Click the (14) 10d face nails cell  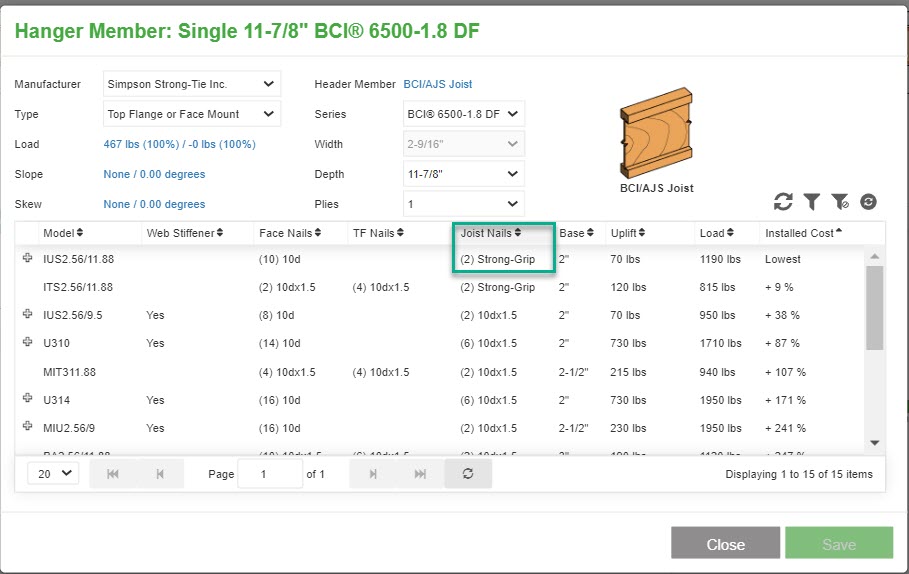[x=279, y=343]
